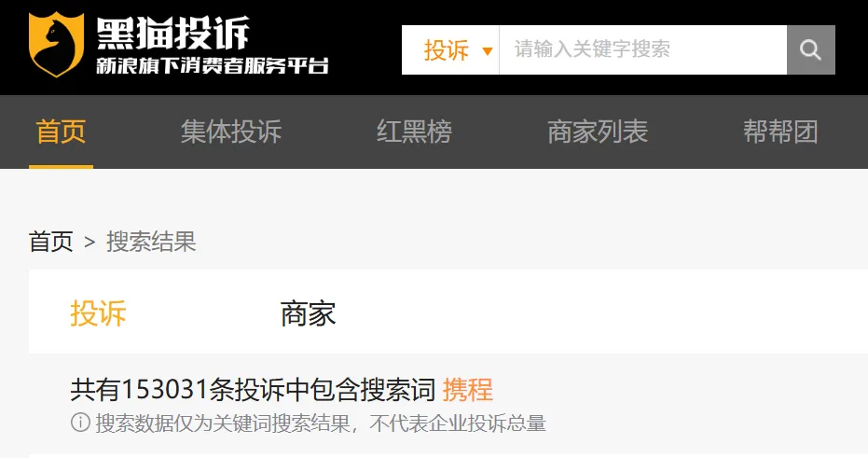Click 搜索结果 breadcrumb text
Screen dimensions: 868x458
click(151, 242)
